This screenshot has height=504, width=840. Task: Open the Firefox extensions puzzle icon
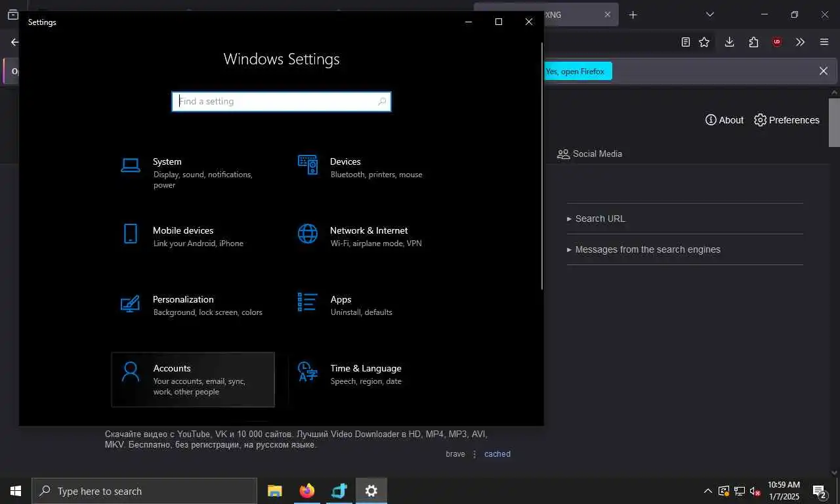point(753,42)
